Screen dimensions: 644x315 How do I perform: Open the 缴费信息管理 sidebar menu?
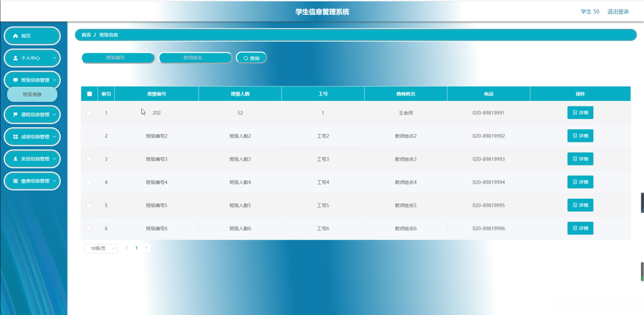pos(32,181)
